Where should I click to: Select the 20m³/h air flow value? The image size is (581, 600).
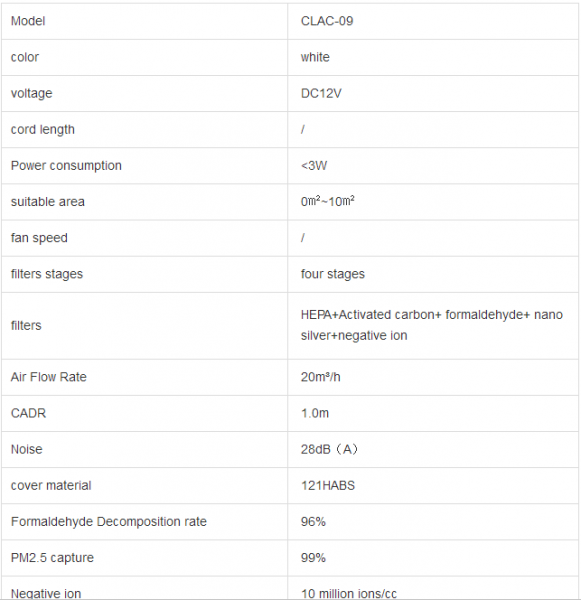pos(320,377)
